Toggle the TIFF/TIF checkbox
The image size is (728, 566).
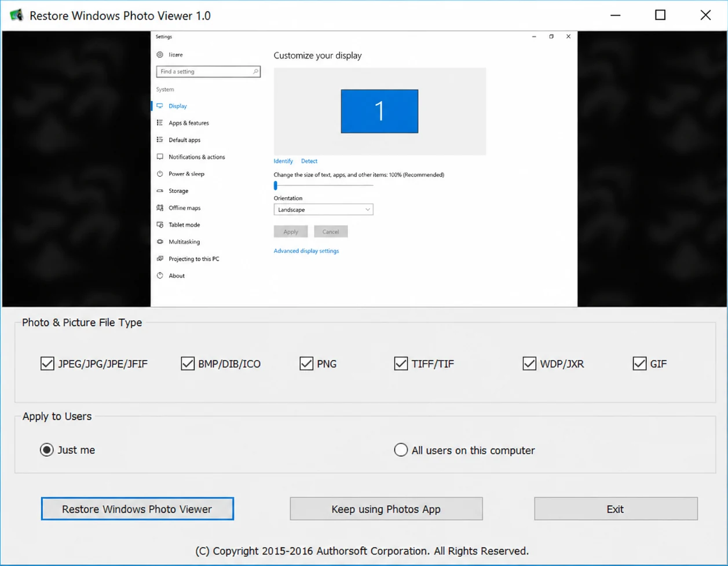pos(401,363)
